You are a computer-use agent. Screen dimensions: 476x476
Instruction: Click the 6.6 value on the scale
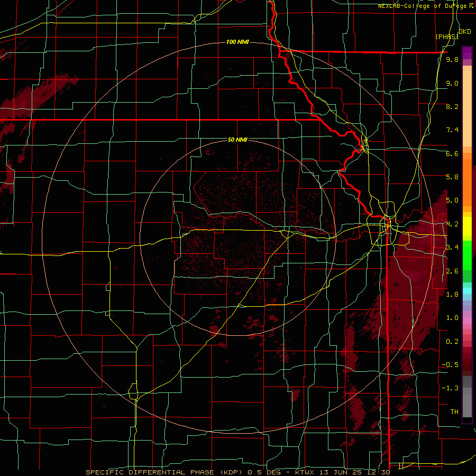click(452, 153)
